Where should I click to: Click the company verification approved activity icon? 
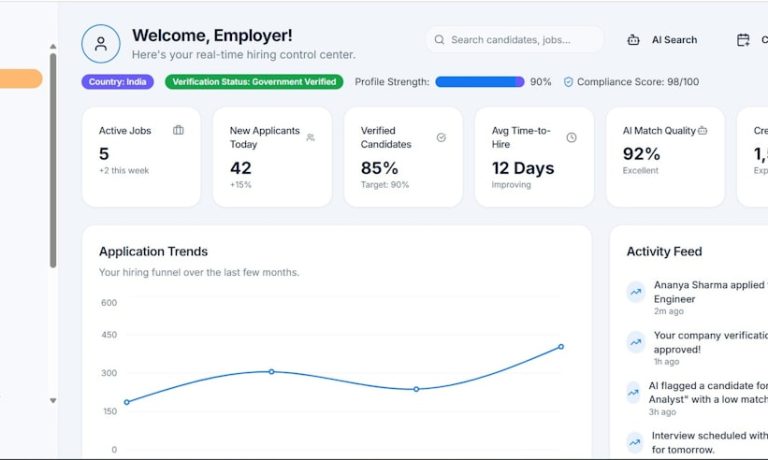(635, 342)
